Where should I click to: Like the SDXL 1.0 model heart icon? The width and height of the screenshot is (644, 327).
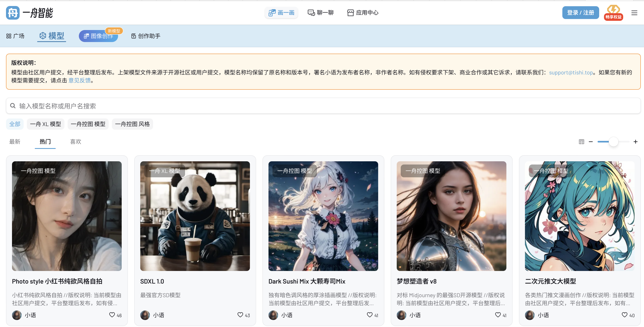[240, 315]
